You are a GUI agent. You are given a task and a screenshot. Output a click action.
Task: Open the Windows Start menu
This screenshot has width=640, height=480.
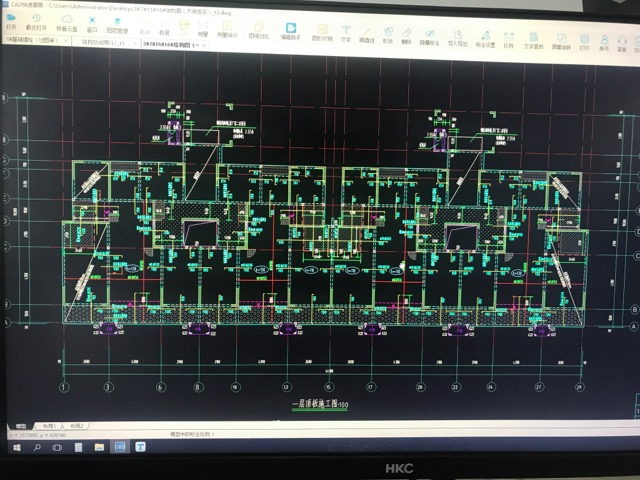(x=17, y=447)
